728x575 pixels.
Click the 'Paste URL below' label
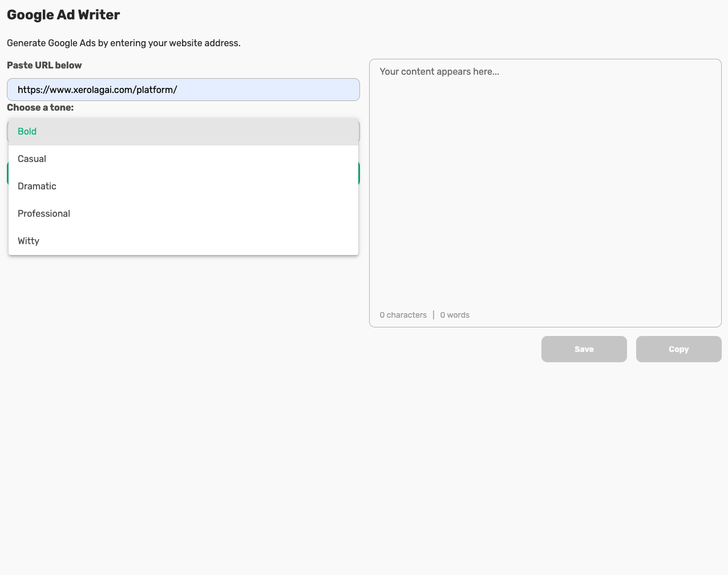pyautogui.click(x=45, y=66)
